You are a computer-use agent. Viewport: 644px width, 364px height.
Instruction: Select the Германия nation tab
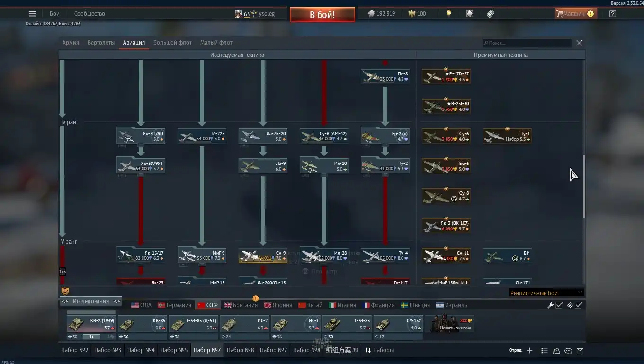(175, 305)
